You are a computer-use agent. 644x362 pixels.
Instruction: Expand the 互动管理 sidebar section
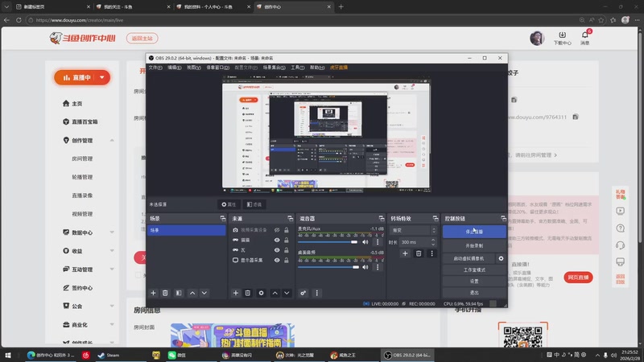[x=112, y=269]
